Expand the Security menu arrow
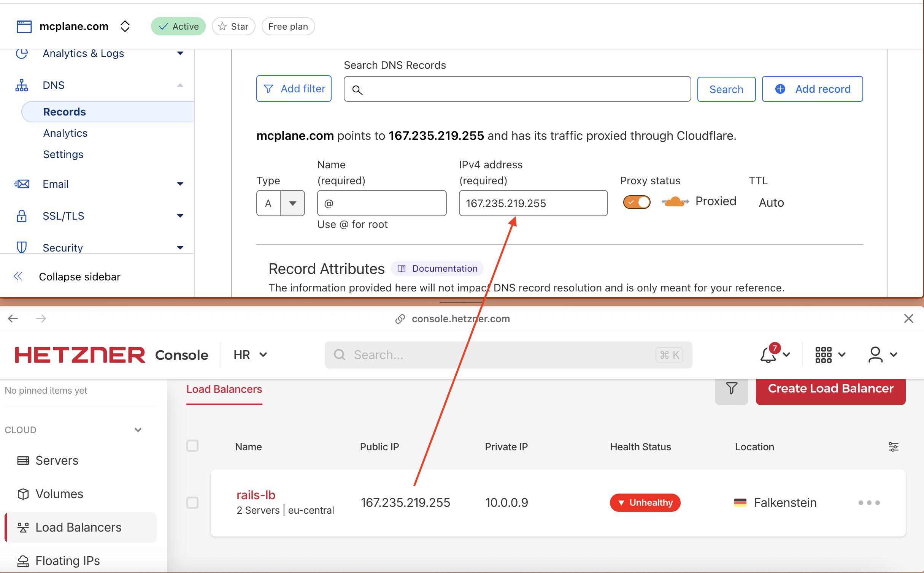The image size is (924, 573). coord(180,248)
